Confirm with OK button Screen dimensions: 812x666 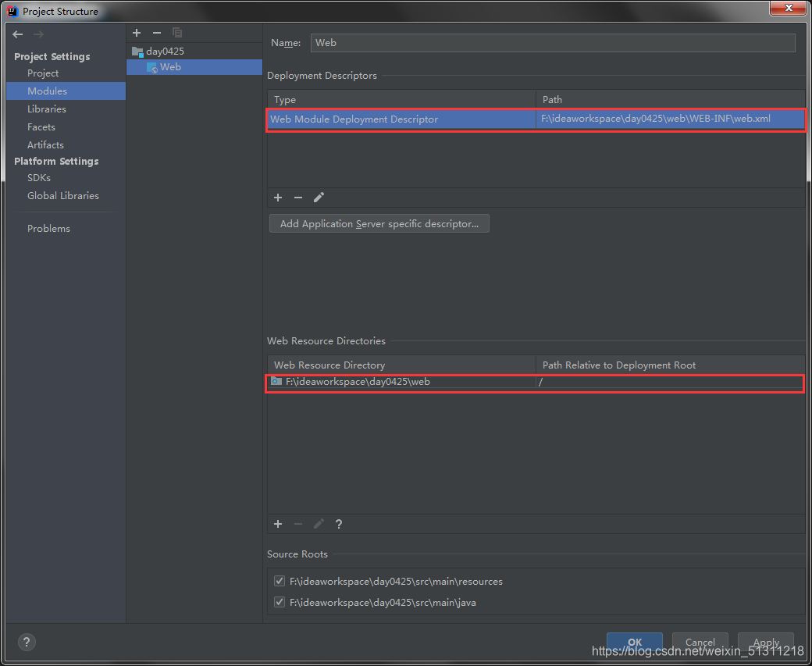[x=634, y=642]
